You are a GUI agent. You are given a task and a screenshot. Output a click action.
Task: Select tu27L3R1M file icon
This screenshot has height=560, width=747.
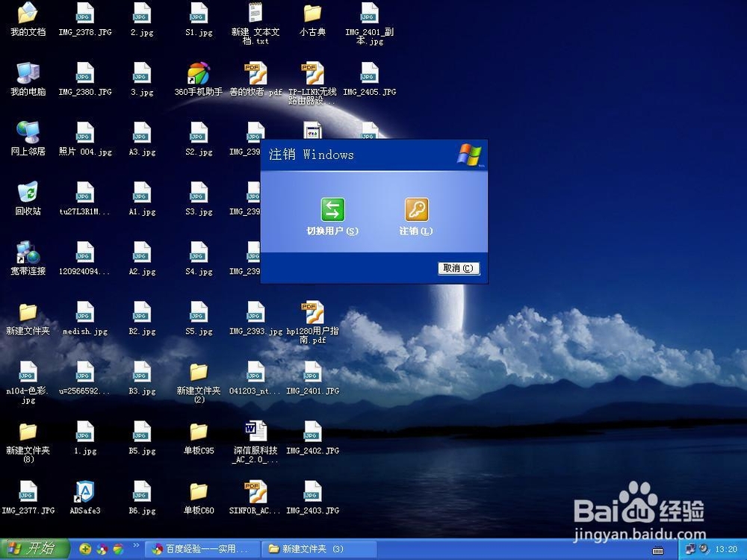[85, 193]
